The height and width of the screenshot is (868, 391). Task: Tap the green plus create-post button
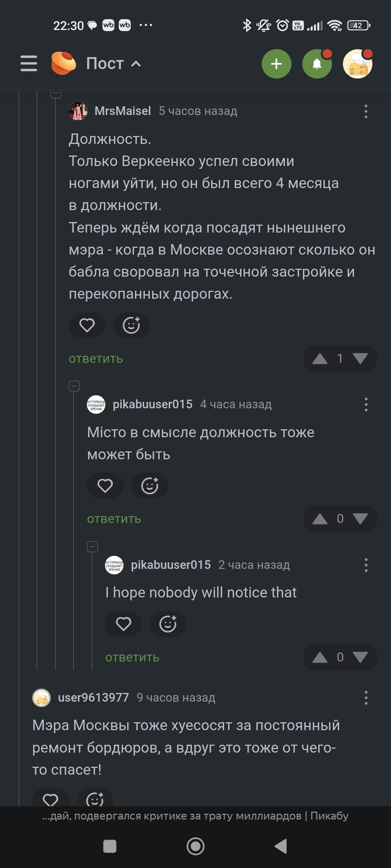277,64
